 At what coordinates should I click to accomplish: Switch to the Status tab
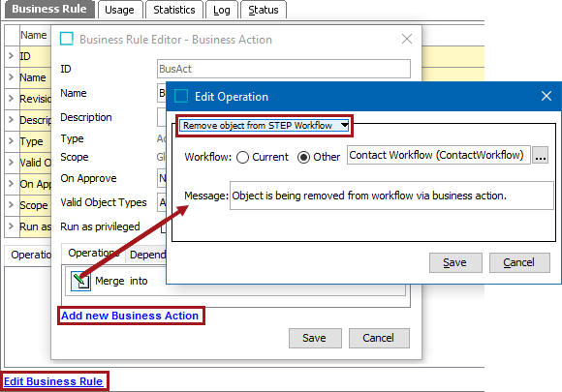point(264,10)
